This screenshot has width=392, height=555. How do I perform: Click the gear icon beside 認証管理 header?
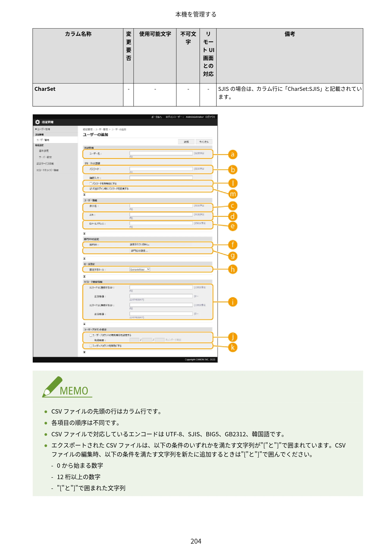click(x=37, y=122)
